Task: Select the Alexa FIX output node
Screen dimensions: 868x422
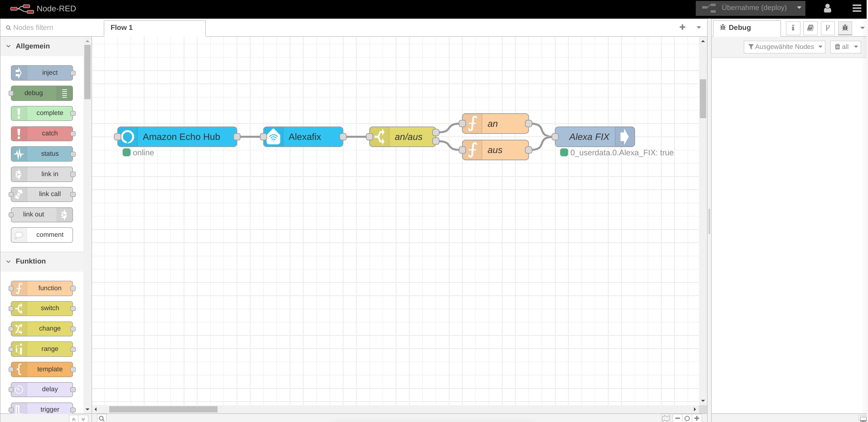Action: (595, 137)
